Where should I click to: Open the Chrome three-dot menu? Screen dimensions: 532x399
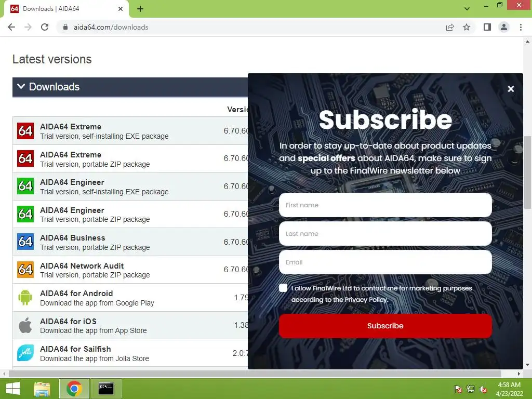click(521, 27)
